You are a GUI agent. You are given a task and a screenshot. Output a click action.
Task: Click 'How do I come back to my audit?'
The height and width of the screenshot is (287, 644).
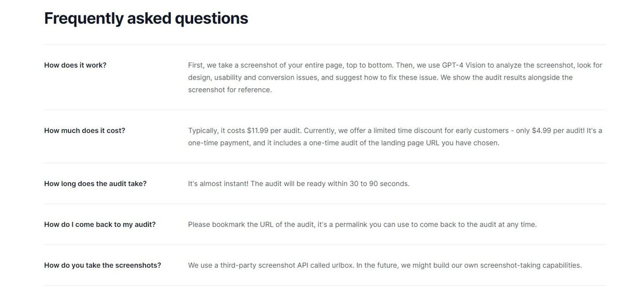[100, 225]
